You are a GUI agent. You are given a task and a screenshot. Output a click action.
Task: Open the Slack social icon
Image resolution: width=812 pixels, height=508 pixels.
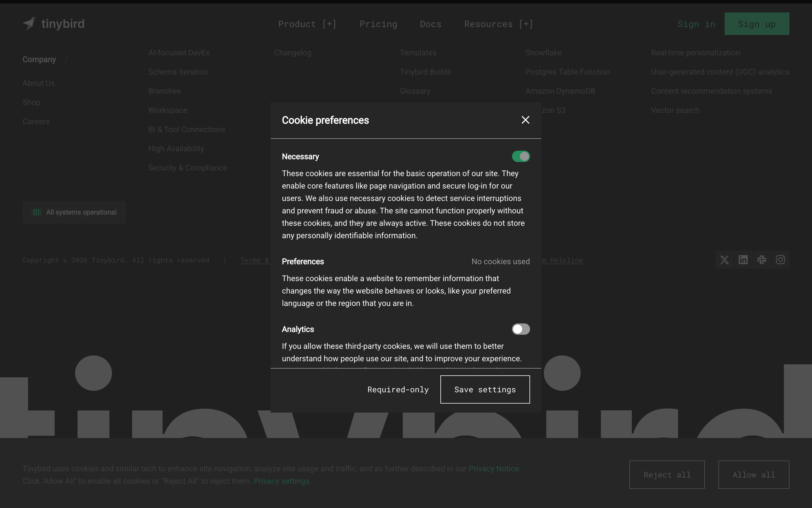pos(762,260)
